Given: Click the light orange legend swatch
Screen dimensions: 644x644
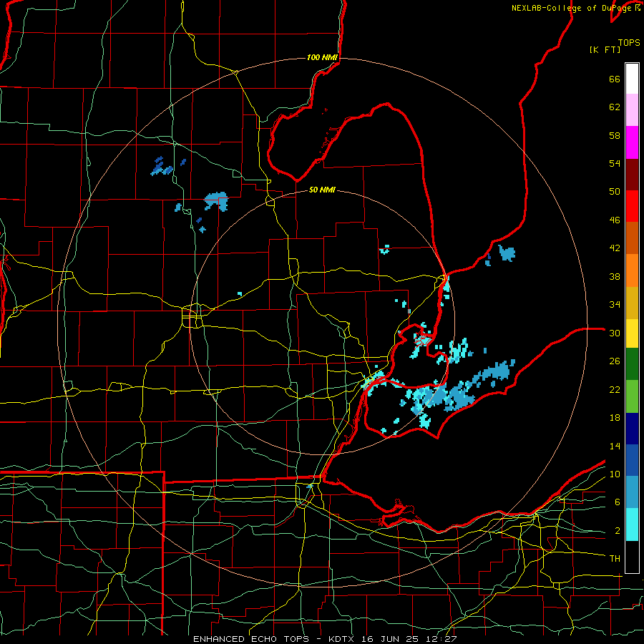Looking at the screenshot, I should pos(632,270).
